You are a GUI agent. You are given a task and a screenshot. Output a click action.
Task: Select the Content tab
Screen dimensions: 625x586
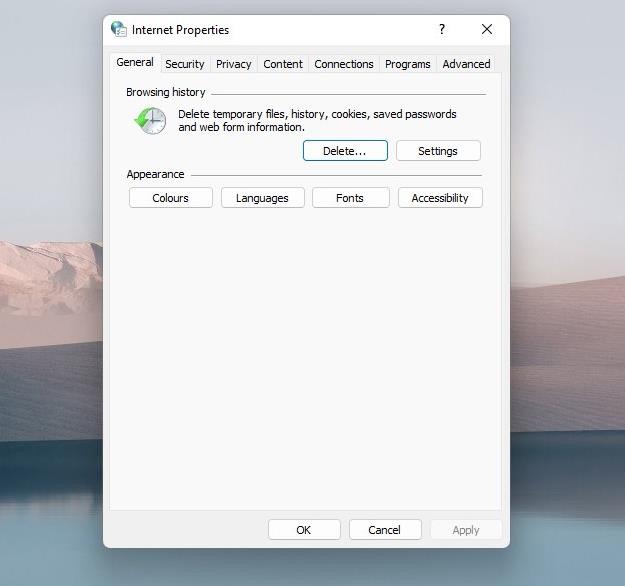pyautogui.click(x=283, y=64)
